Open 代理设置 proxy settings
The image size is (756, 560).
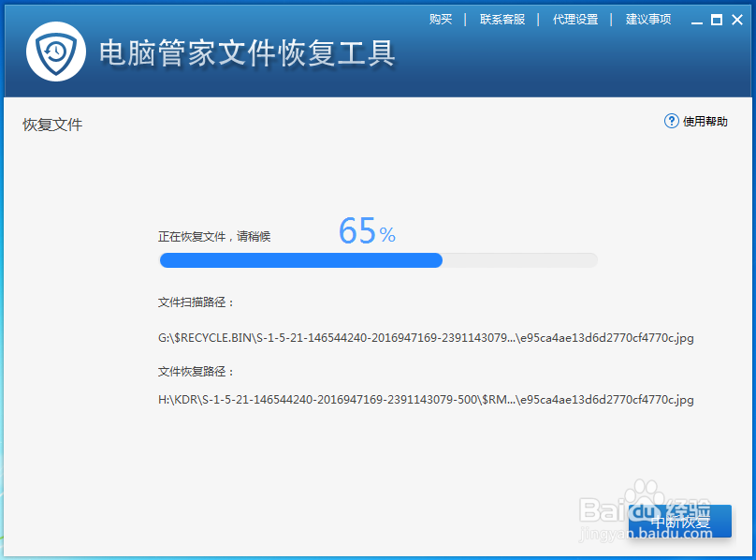575,20
